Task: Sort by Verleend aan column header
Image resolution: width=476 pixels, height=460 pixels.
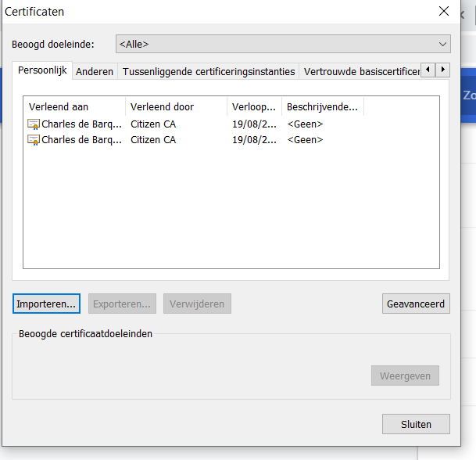Action: pyautogui.click(x=74, y=106)
